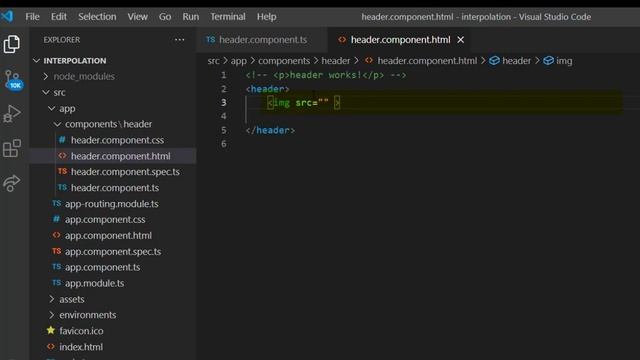Open header.component.spec.ts file
The width and height of the screenshot is (640, 360).
(x=125, y=172)
